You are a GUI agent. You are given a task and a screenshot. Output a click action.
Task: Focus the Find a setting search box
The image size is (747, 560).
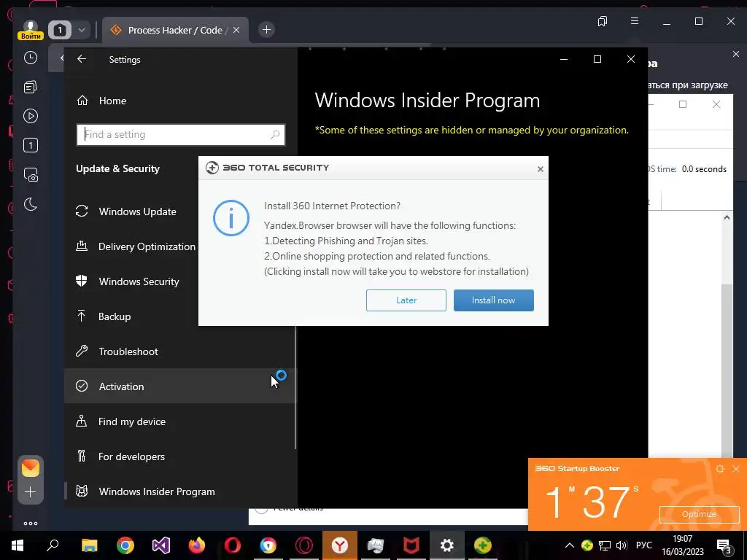(x=181, y=135)
